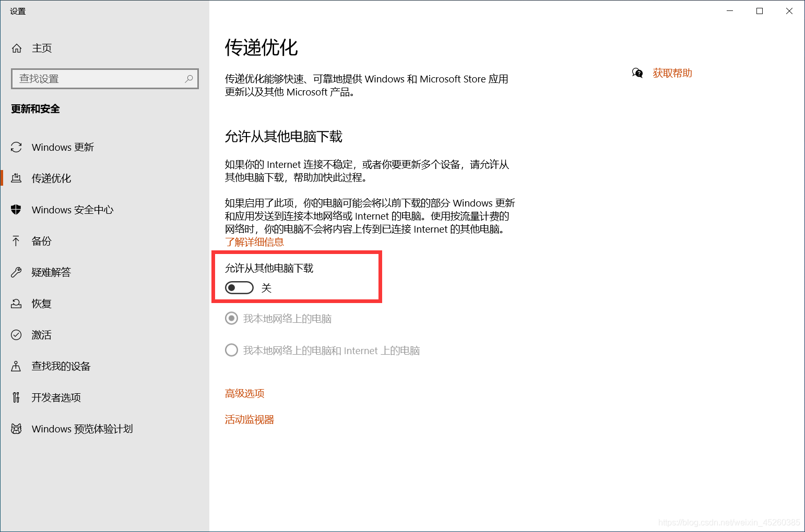Click the 获取帮助 link

coord(672,73)
